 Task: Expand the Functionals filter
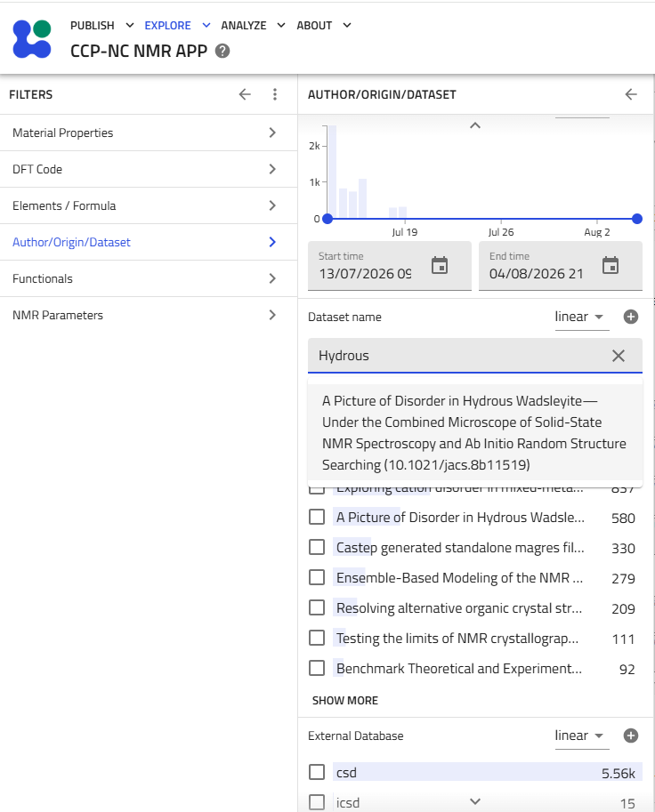(149, 278)
